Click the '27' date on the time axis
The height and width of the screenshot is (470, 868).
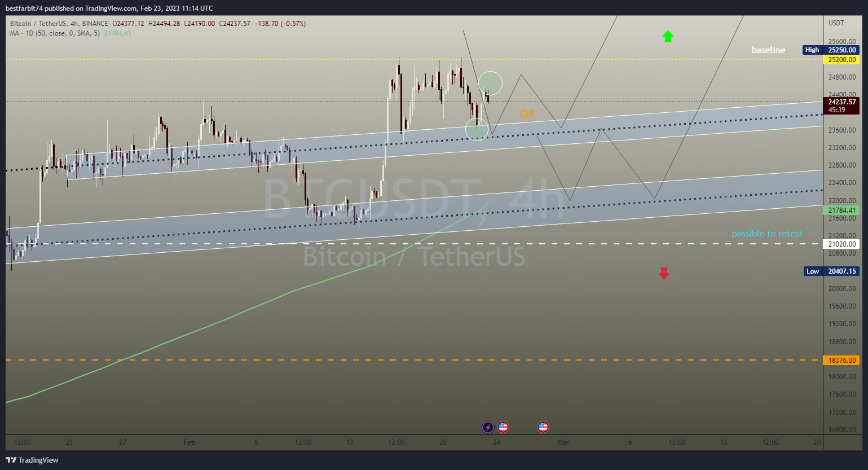coord(122,442)
